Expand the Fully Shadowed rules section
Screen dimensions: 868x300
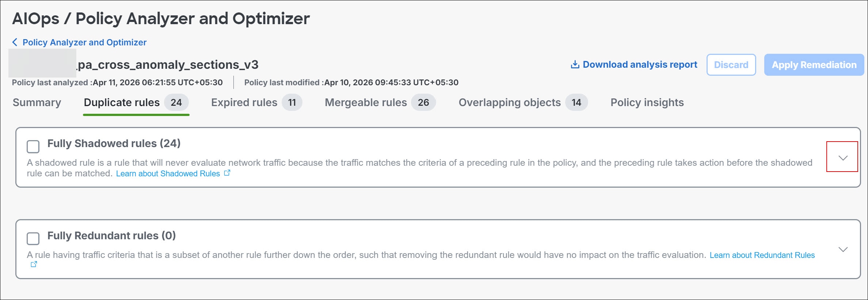click(843, 158)
